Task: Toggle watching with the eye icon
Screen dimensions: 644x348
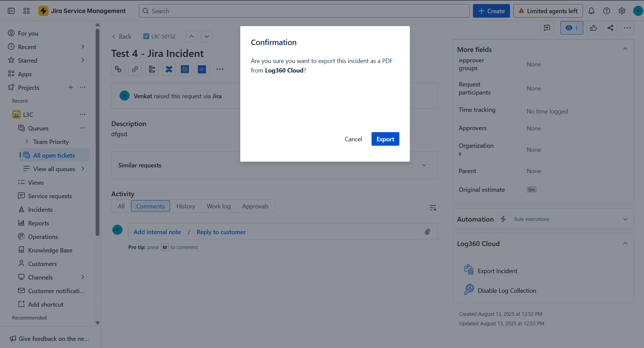Action: [x=571, y=28]
